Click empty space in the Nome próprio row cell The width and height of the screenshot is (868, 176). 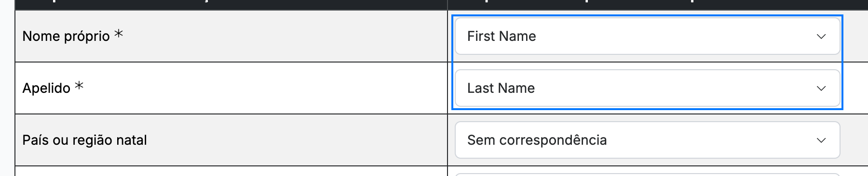[285, 36]
